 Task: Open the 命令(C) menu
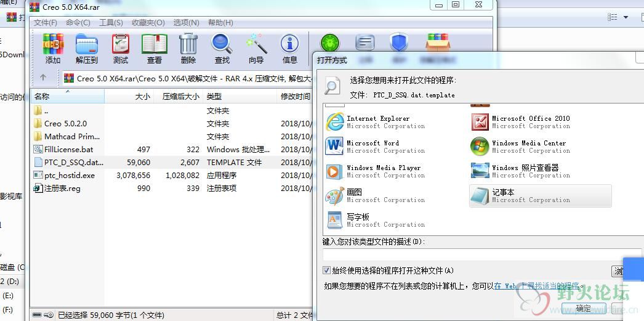[x=78, y=23]
